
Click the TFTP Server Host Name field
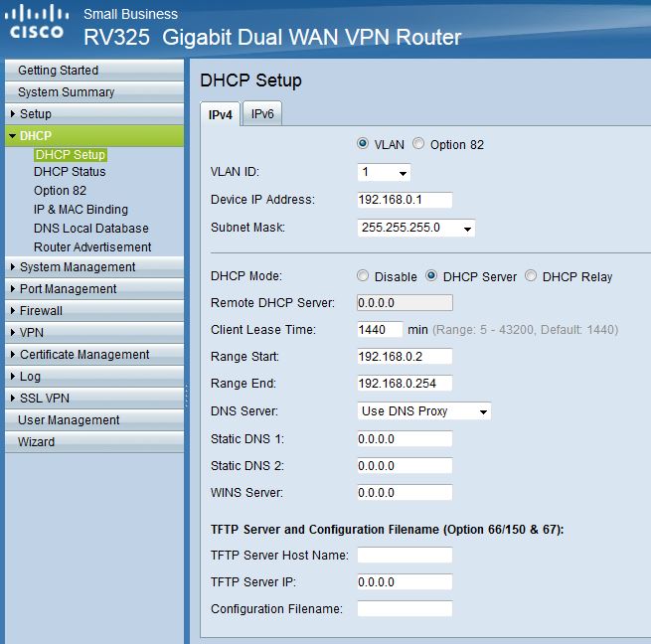click(405, 556)
